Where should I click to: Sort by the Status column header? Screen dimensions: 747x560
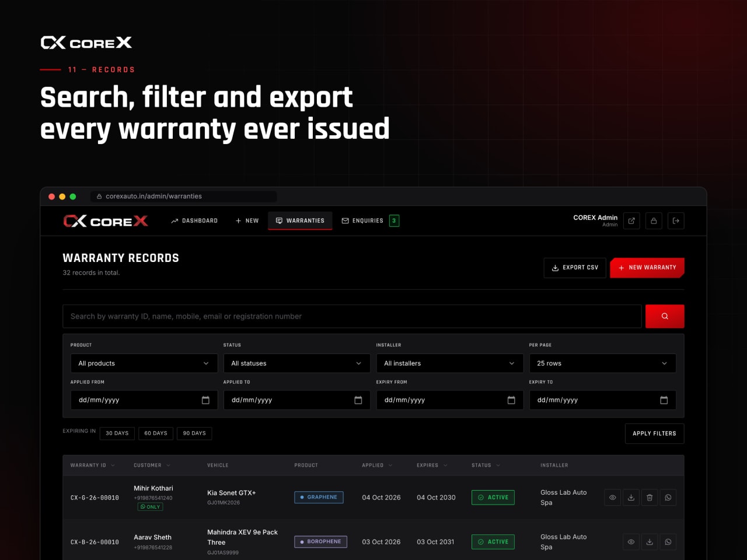click(x=486, y=466)
